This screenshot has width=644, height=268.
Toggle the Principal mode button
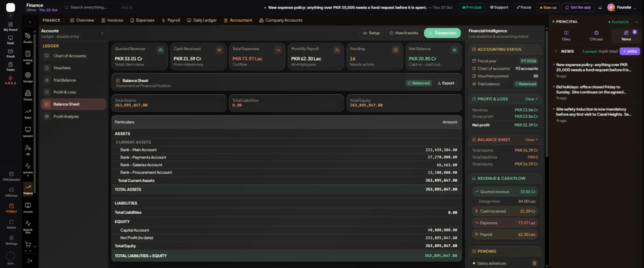472,7
